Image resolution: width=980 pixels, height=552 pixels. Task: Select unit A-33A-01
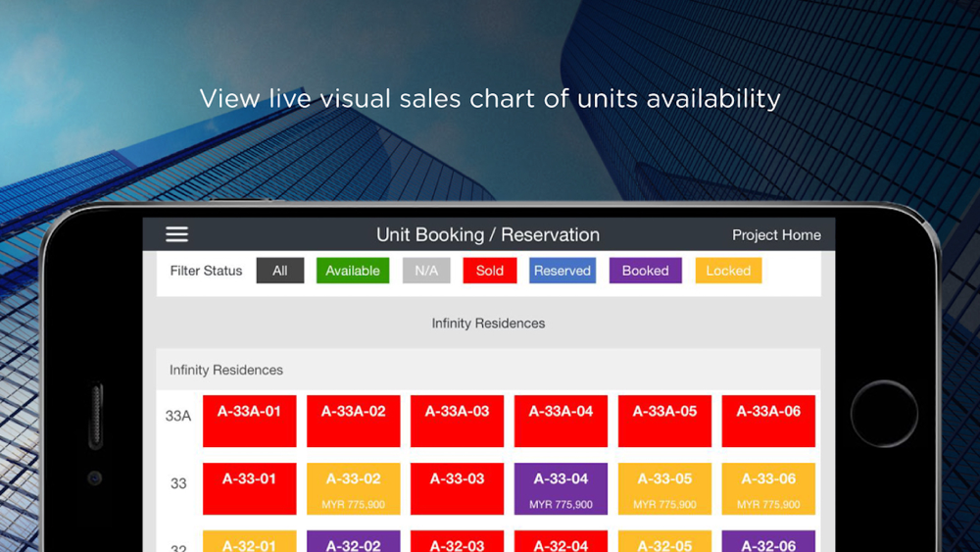tap(249, 421)
